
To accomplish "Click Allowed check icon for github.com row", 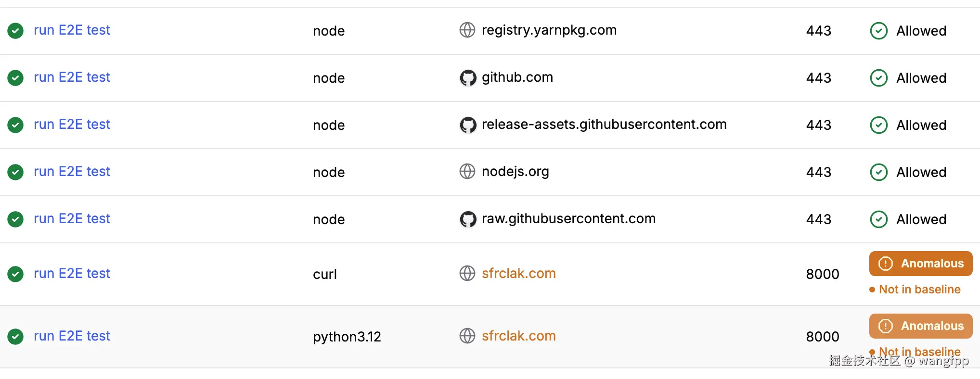I will click(x=878, y=78).
